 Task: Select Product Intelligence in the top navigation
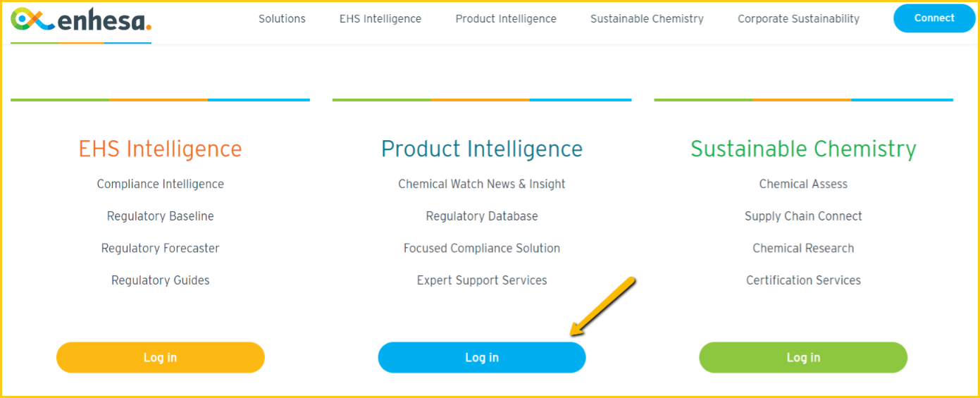coord(506,19)
